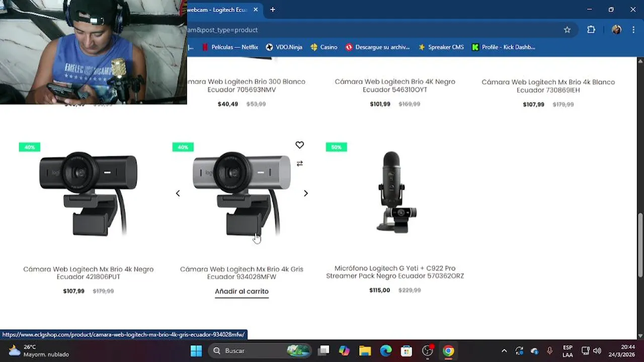Click the 50% badge on Yeti pack
This screenshot has width=644, height=362.
336,147
